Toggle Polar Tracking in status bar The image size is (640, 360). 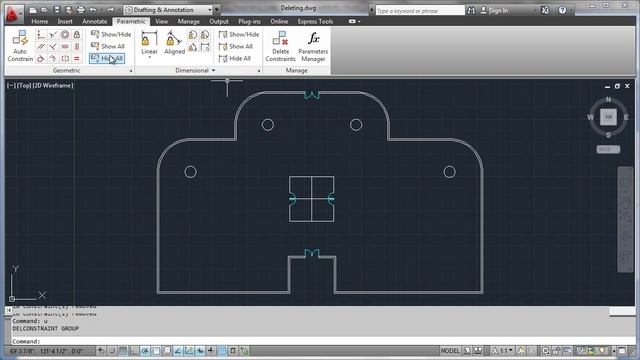[x=145, y=351]
